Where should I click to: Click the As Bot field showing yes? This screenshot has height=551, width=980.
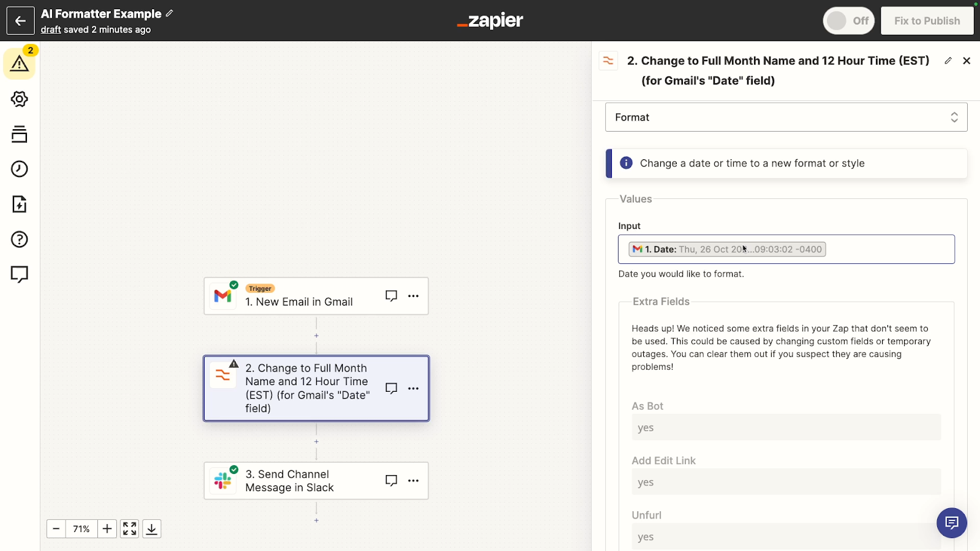click(x=786, y=427)
